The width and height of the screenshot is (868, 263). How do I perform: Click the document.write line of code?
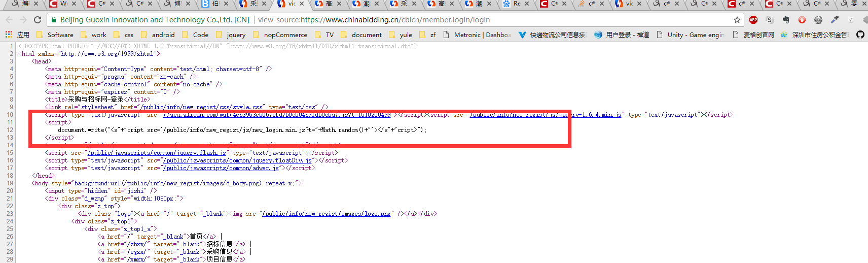click(242, 130)
